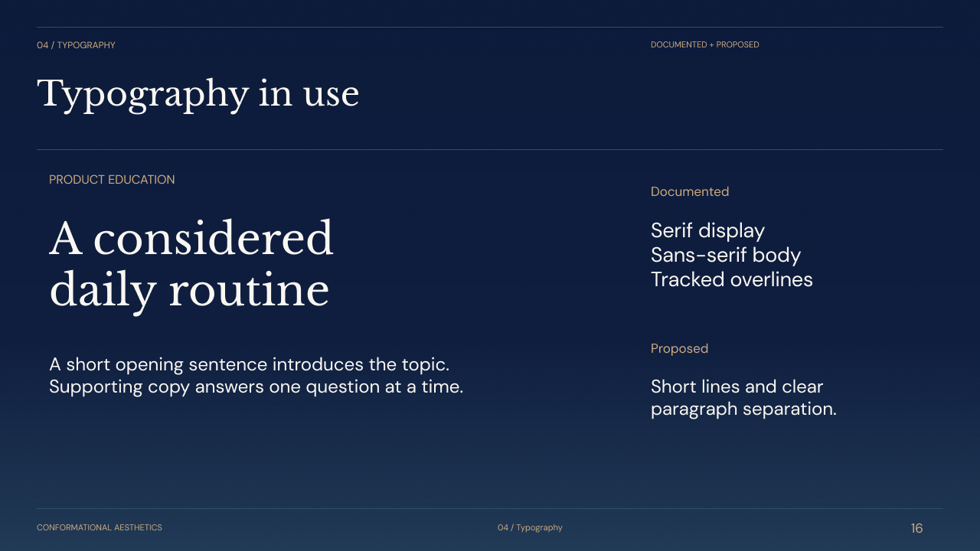
Task: Click the divider line below the title
Action: pos(490,149)
